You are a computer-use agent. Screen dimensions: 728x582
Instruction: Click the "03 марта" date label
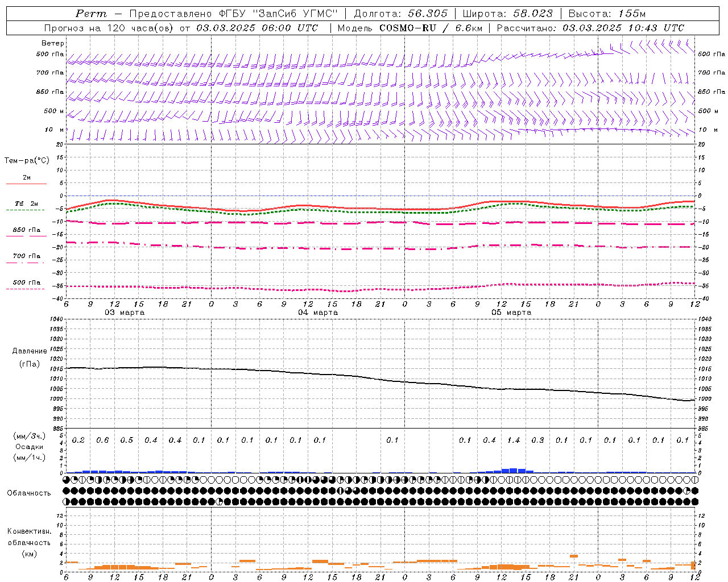click(125, 313)
